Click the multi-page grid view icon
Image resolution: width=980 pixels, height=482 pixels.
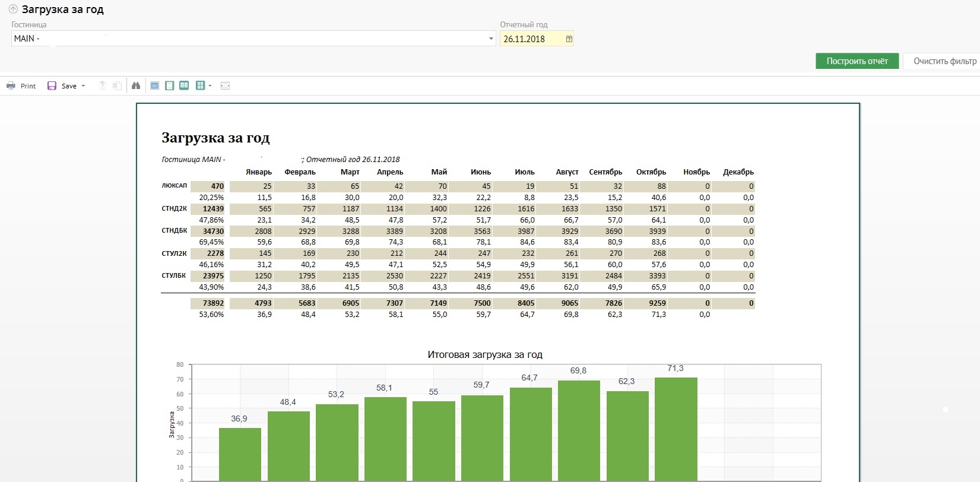point(200,86)
